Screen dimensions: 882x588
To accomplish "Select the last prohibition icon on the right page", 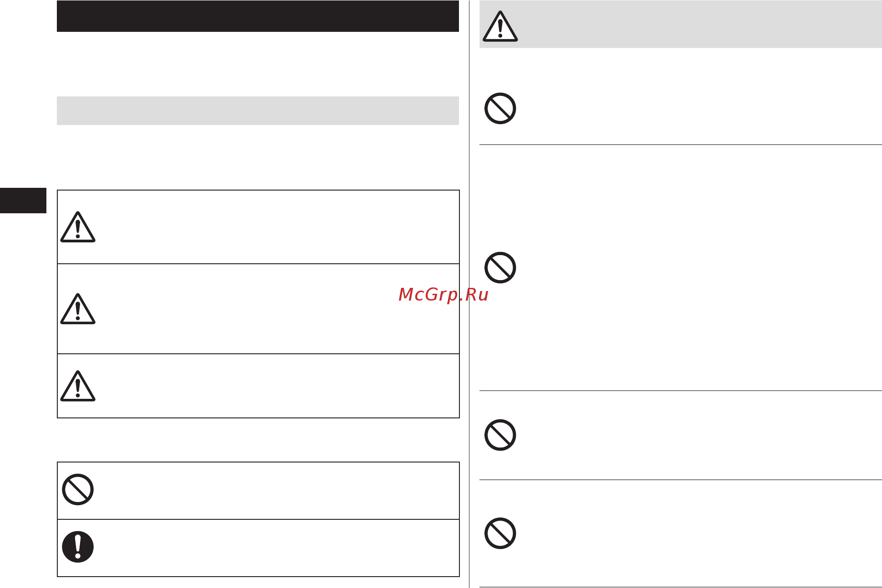I will (500, 533).
